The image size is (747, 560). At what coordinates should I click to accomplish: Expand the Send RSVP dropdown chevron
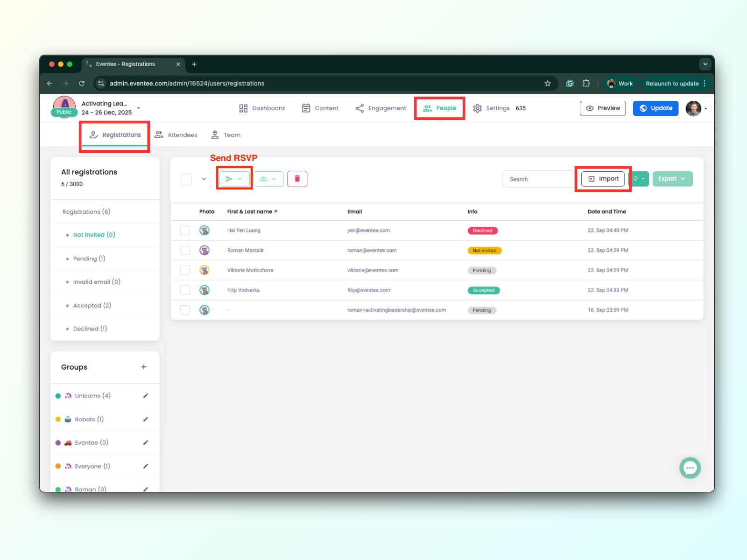(240, 179)
